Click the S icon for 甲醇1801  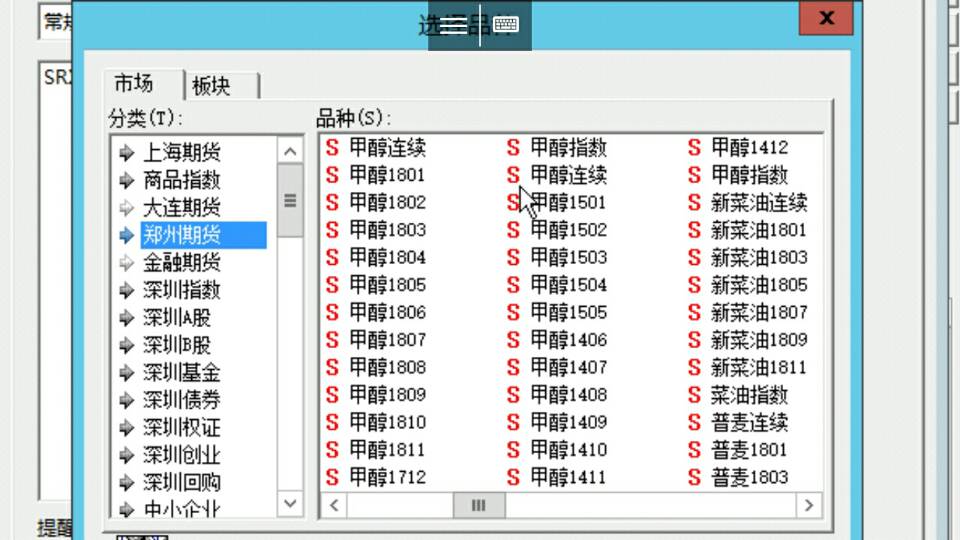coord(332,175)
